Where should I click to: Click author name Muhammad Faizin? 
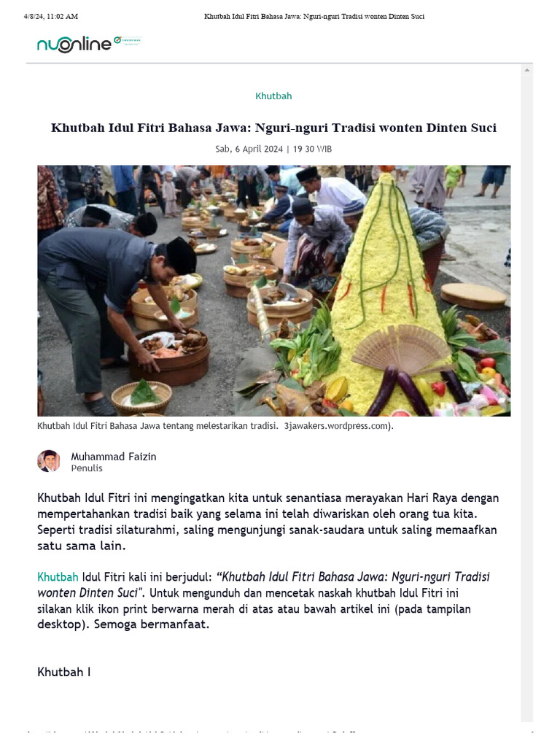click(113, 457)
